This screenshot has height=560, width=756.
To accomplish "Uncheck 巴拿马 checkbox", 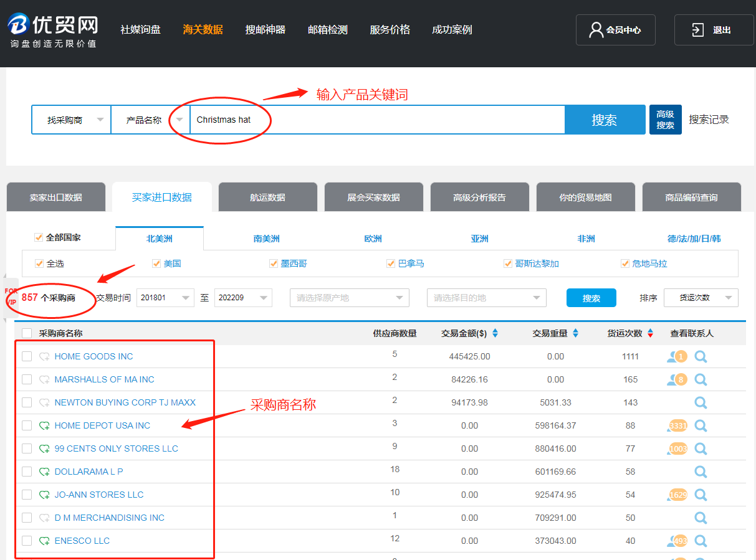I will click(x=391, y=263).
